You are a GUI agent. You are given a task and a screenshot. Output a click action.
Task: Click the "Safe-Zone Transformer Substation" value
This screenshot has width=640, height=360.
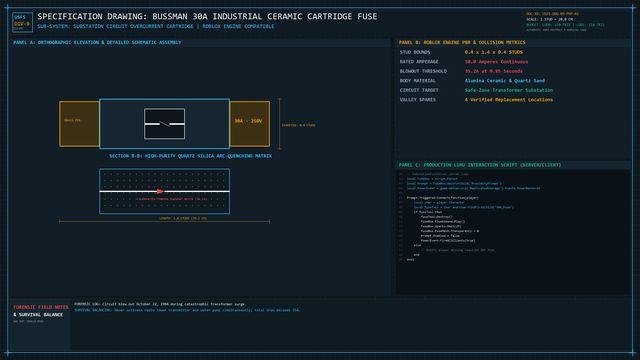[509, 90]
